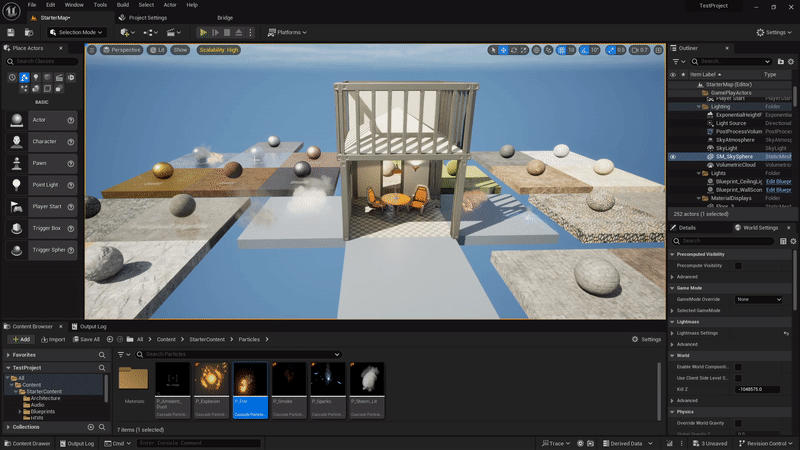Image resolution: width=800 pixels, height=450 pixels.
Task: Collapse the Game Mode section in World Settings
Action: 672,288
